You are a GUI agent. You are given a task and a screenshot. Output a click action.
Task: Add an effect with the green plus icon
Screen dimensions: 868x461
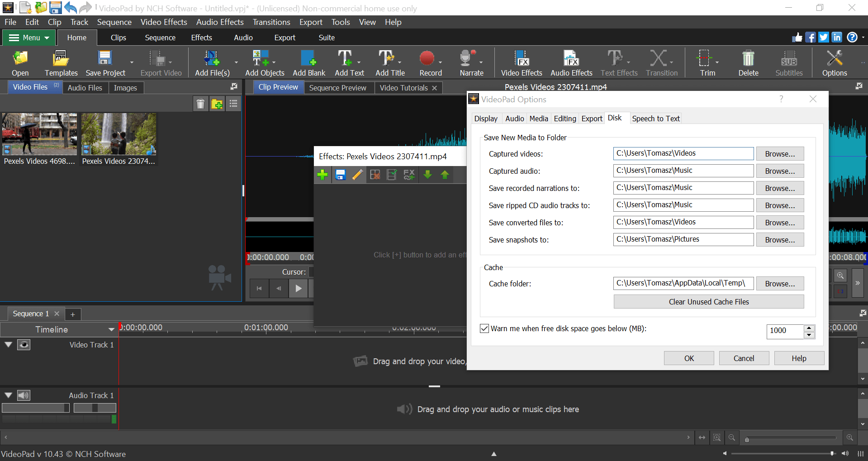tap(323, 175)
